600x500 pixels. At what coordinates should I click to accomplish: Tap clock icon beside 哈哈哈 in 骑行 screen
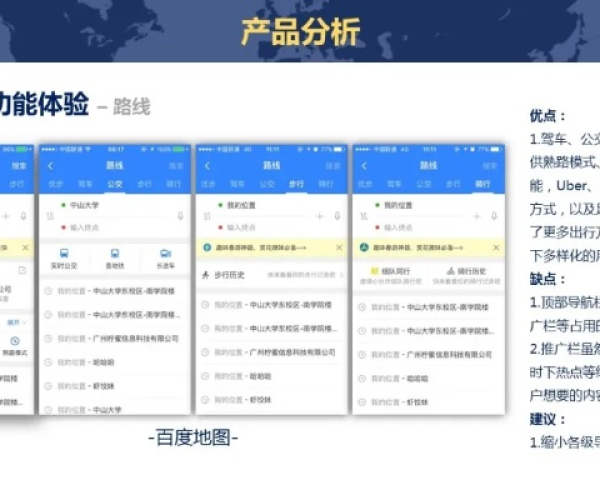pyautogui.click(x=362, y=379)
